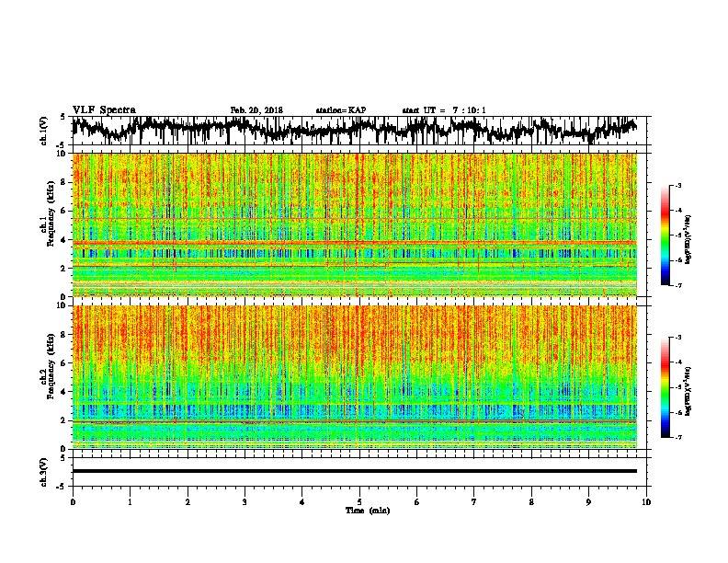This screenshot has width=728, height=563.
Task: Click the time axis tick label "8"
Action: coord(531,502)
